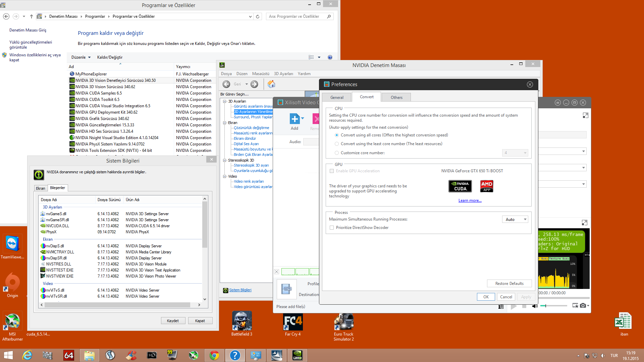Refresh the Programlar ve Özellikler address bar
The height and width of the screenshot is (362, 644).
(258, 16)
